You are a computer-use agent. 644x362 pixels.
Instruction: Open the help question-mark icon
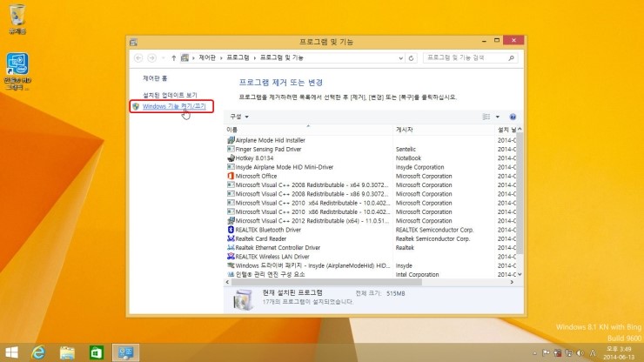513,117
